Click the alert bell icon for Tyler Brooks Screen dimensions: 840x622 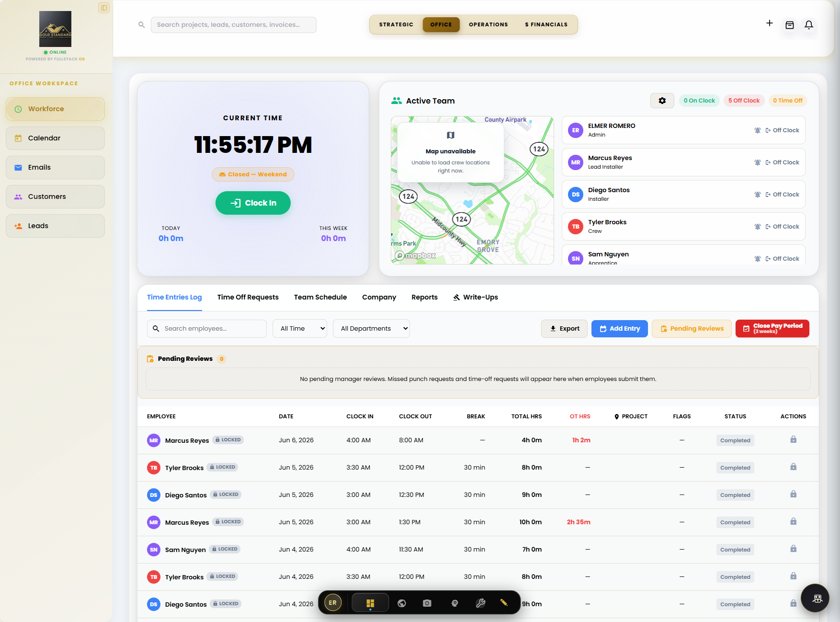coord(758,227)
